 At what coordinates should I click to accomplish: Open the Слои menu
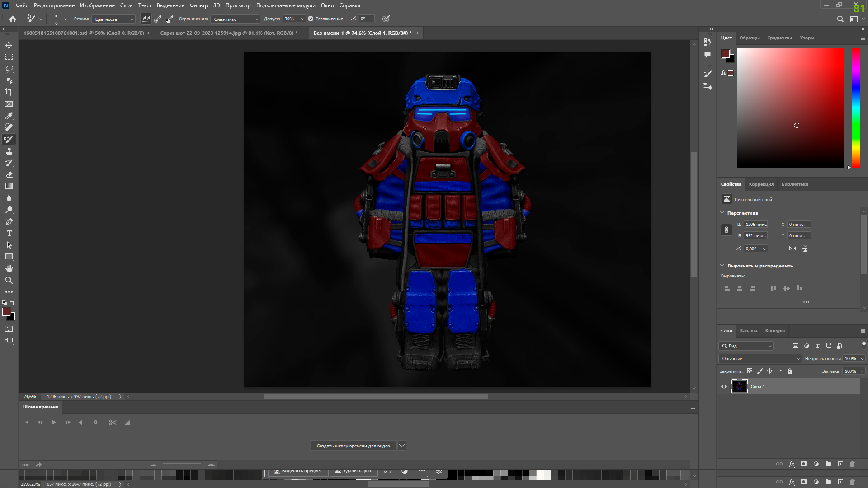click(x=126, y=5)
